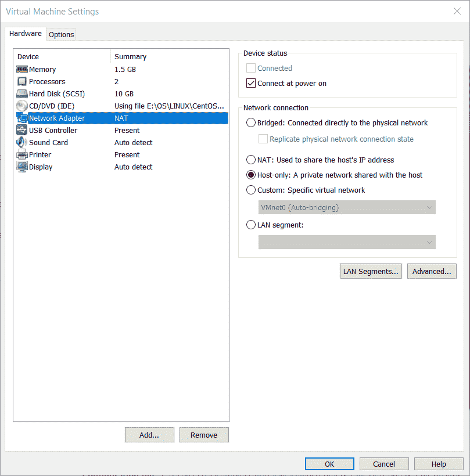Click the Printer 'Present' summary
470x476 pixels.
tap(127, 154)
